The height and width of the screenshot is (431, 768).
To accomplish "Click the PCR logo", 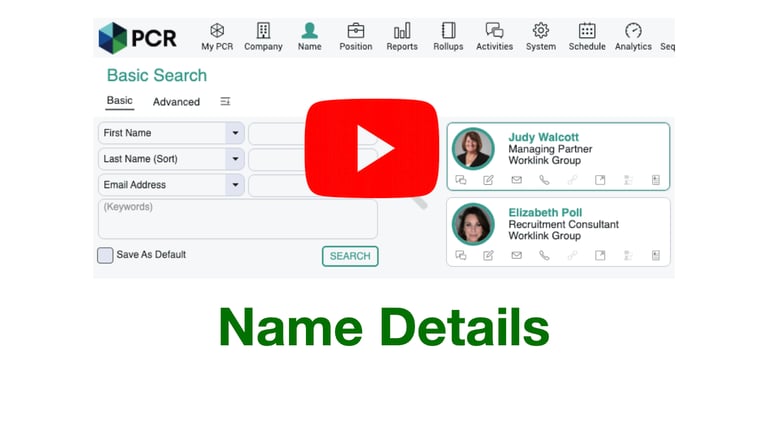I will coord(137,38).
